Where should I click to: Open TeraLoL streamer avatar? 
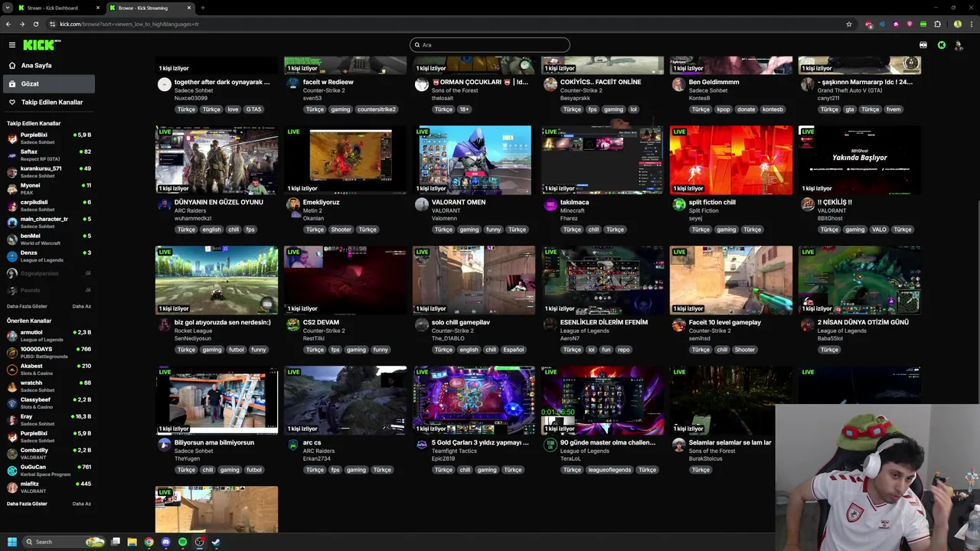pyautogui.click(x=550, y=445)
